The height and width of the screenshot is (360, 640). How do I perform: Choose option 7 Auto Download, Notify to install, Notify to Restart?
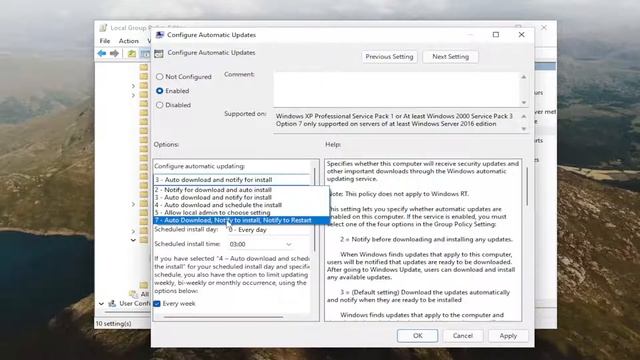point(241,220)
